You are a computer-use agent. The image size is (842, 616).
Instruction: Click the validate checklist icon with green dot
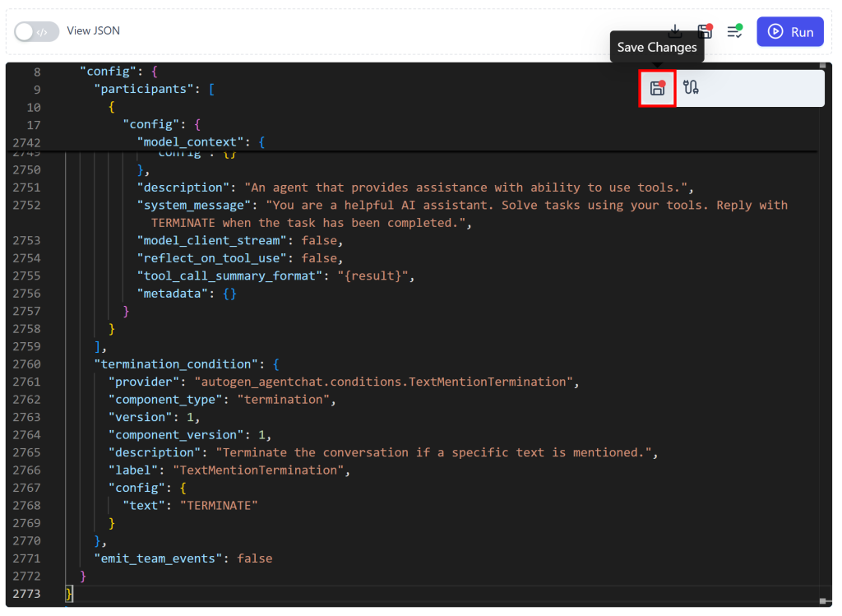(x=734, y=31)
